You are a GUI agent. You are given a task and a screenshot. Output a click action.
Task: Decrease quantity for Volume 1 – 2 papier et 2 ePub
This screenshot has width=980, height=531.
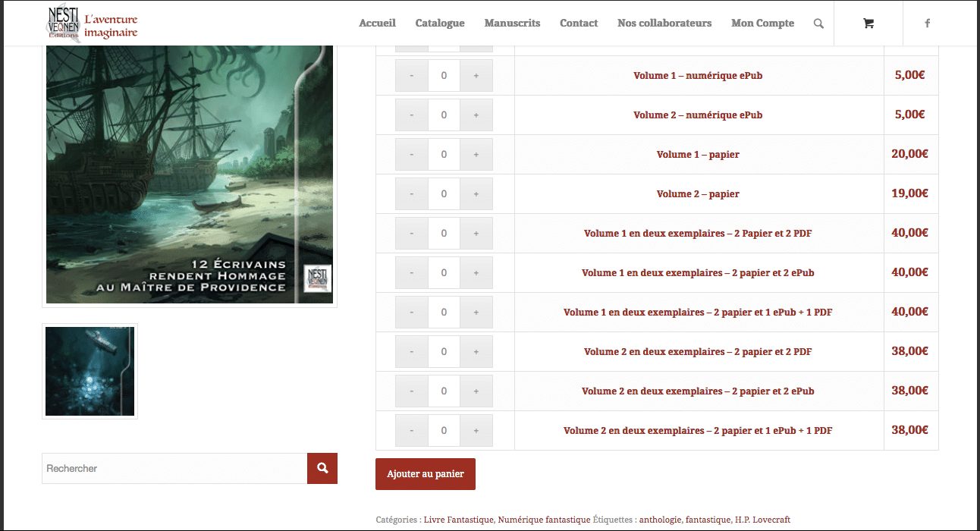[x=412, y=273]
